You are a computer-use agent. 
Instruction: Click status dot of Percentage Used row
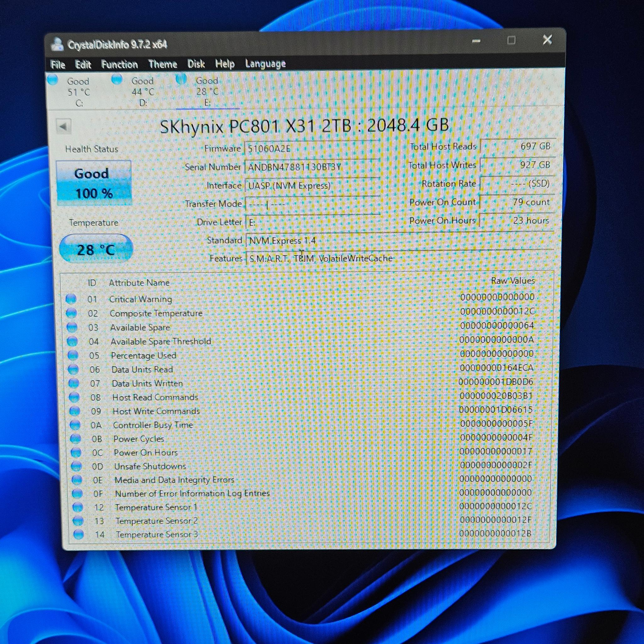tap(73, 355)
